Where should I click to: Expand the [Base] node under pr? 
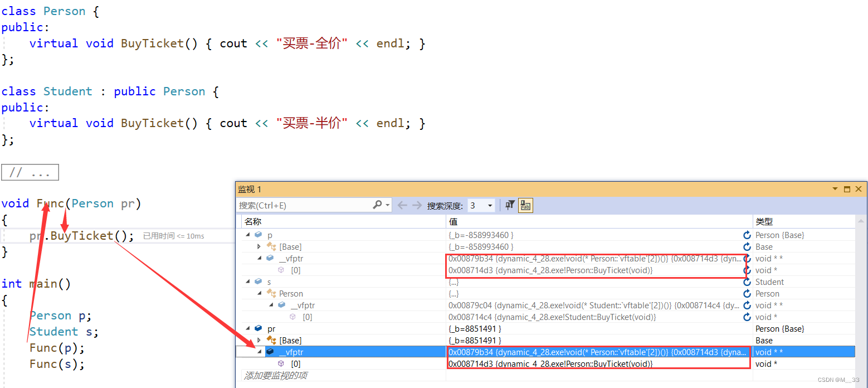259,341
